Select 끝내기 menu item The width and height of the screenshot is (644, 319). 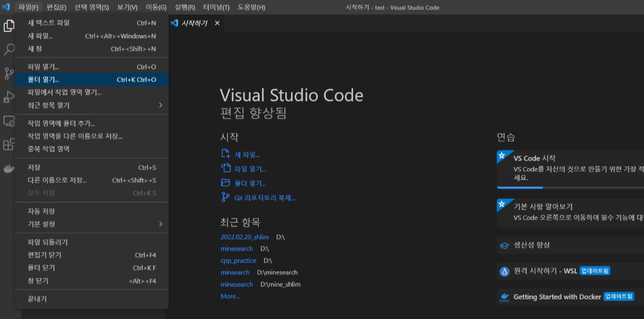[92, 298]
